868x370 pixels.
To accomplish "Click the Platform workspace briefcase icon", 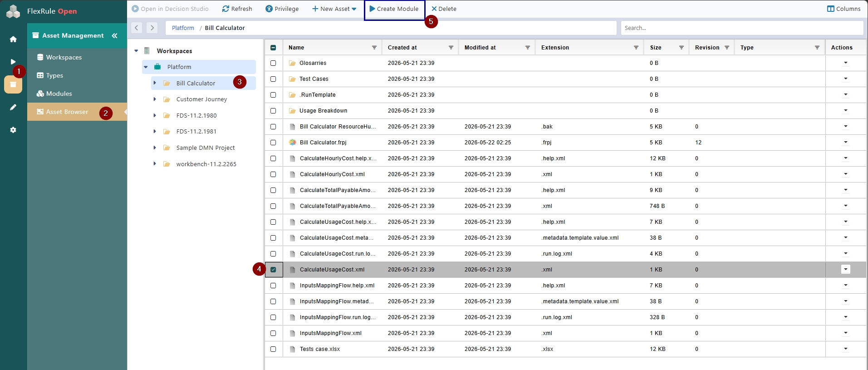I will [157, 67].
